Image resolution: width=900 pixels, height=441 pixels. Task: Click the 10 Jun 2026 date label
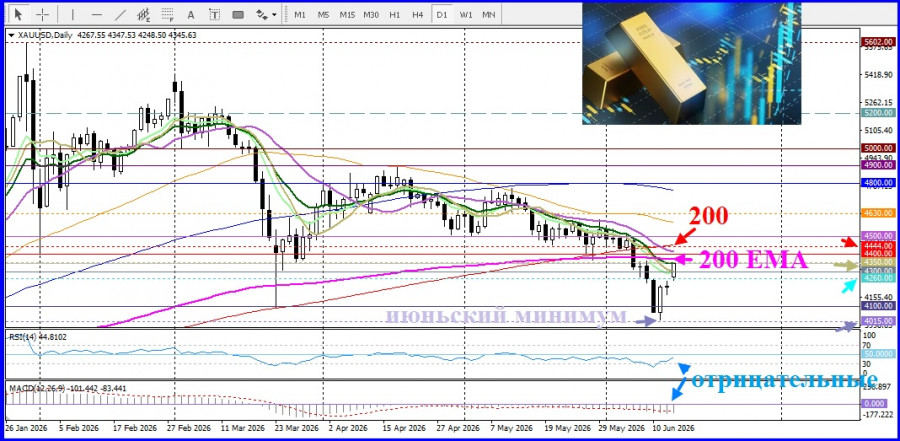(x=672, y=429)
